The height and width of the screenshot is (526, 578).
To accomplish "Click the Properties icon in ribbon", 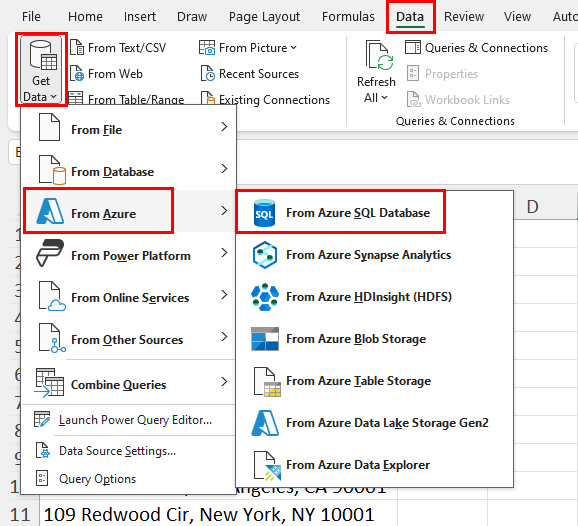I will click(413, 73).
